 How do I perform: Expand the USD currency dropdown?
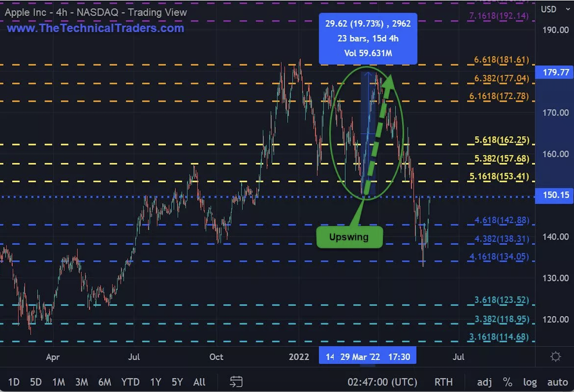pos(555,9)
